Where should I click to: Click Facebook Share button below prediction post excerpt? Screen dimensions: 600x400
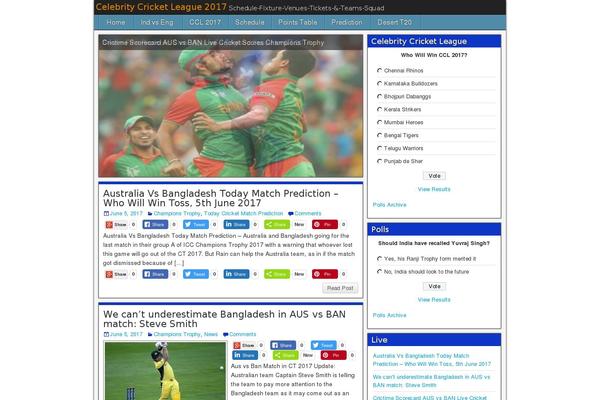coord(155,274)
